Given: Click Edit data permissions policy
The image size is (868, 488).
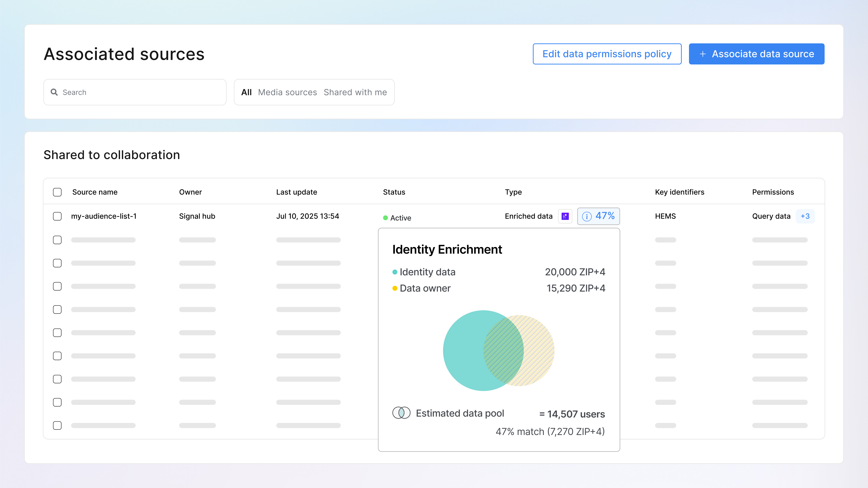Looking at the screenshot, I should (607, 54).
